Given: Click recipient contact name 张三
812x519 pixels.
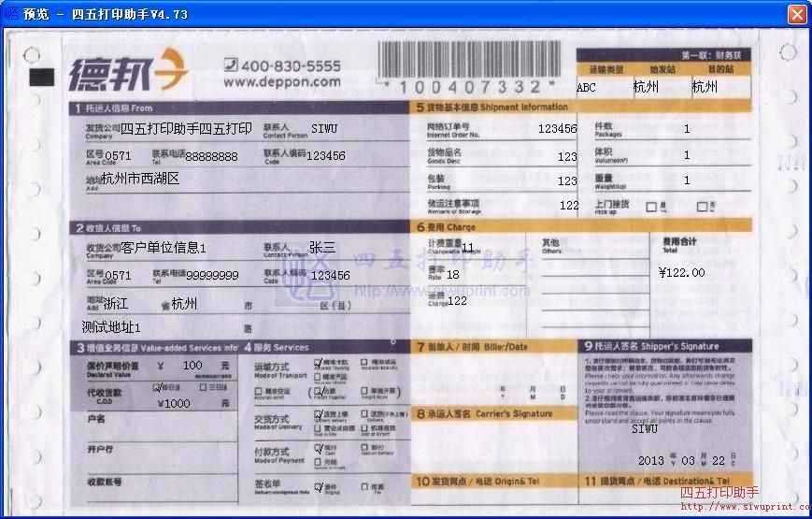Looking at the screenshot, I should click(x=322, y=247).
